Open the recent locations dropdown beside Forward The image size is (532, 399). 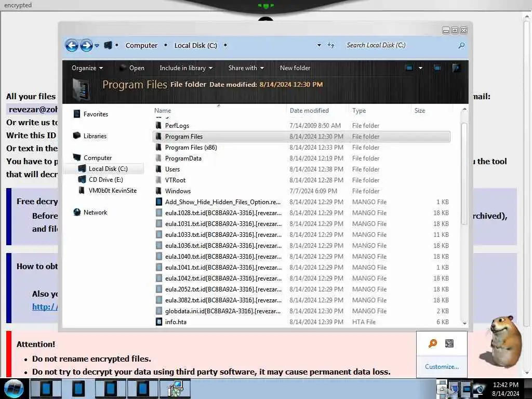click(97, 45)
